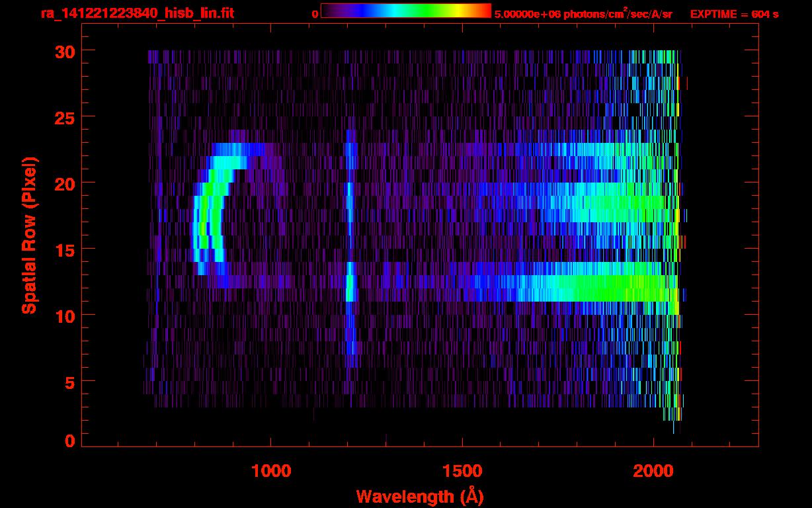Click the 1000 wavelength tick label
The height and width of the screenshot is (508, 812).
(270, 471)
